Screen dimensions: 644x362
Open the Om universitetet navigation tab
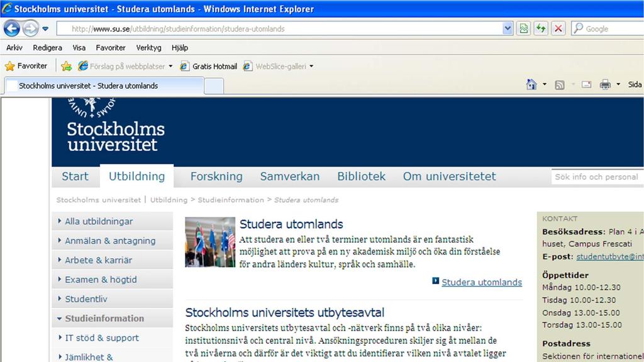pyautogui.click(x=449, y=177)
